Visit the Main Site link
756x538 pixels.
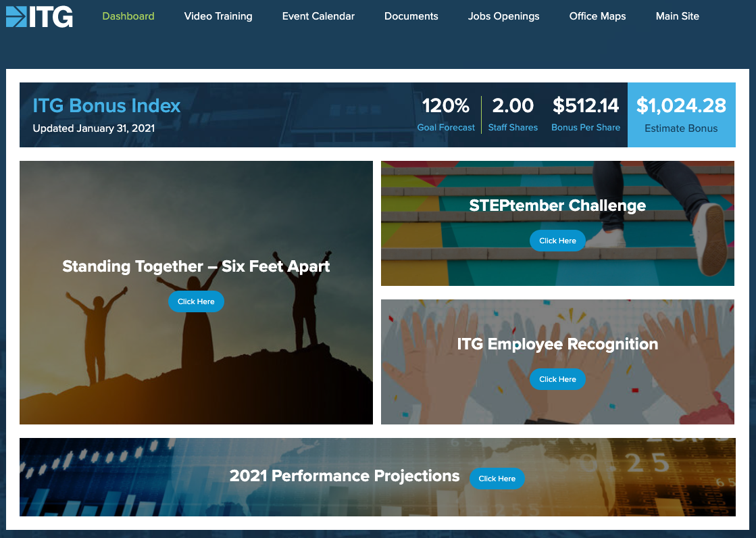coord(678,16)
